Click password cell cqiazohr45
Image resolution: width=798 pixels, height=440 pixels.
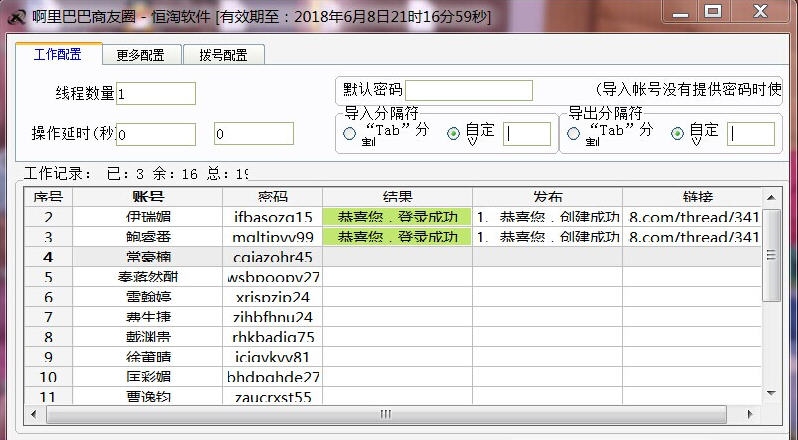click(272, 257)
